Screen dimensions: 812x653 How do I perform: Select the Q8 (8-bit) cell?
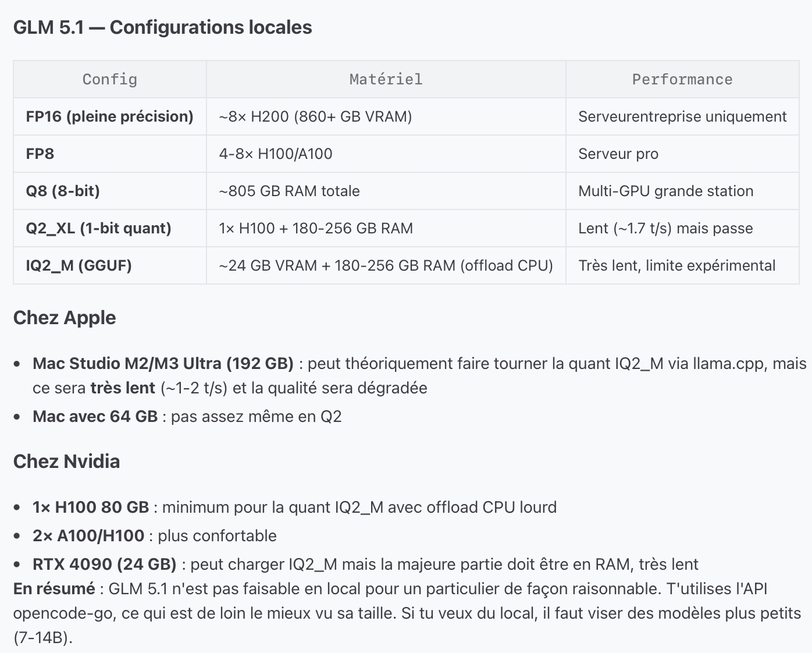coord(110,191)
